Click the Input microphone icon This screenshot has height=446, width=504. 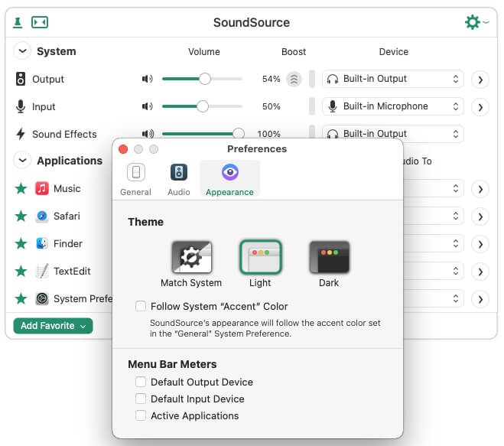[21, 106]
